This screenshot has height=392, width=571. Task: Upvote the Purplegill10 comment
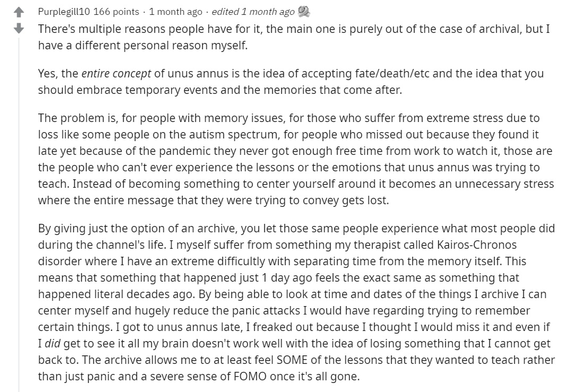pyautogui.click(x=19, y=13)
